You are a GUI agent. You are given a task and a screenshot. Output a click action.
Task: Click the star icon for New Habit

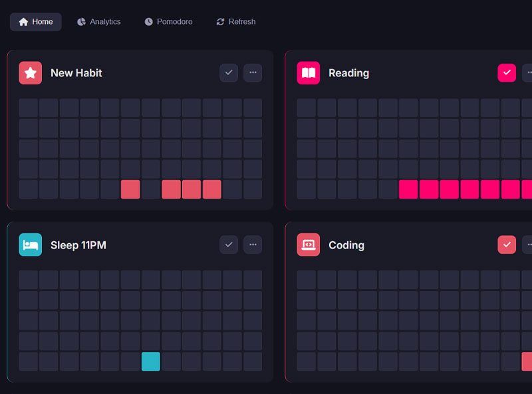[x=30, y=73]
